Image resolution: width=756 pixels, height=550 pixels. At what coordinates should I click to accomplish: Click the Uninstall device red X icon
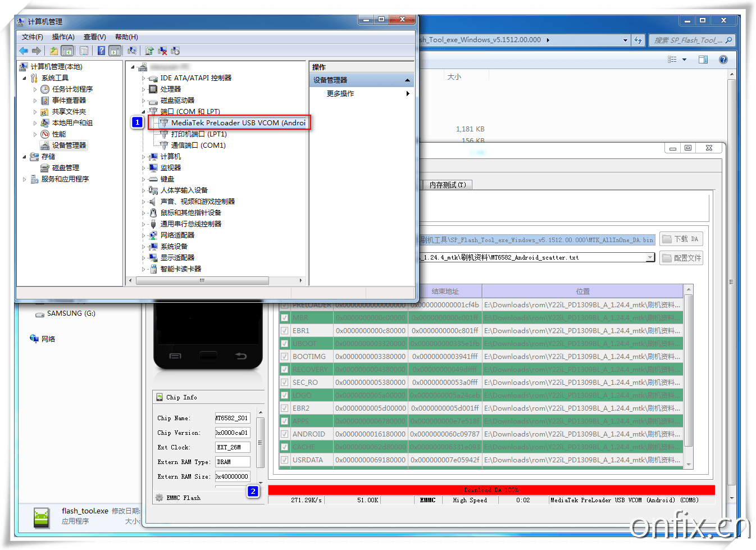point(162,51)
